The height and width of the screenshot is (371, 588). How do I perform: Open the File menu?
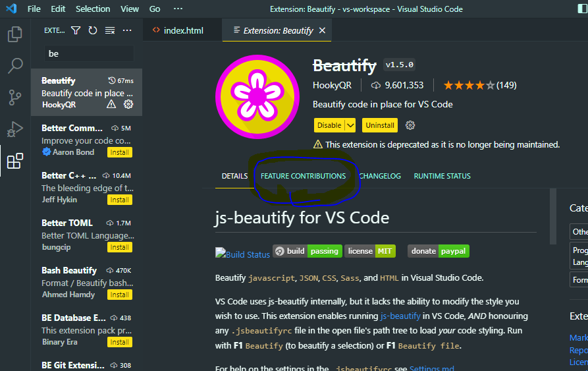click(34, 9)
